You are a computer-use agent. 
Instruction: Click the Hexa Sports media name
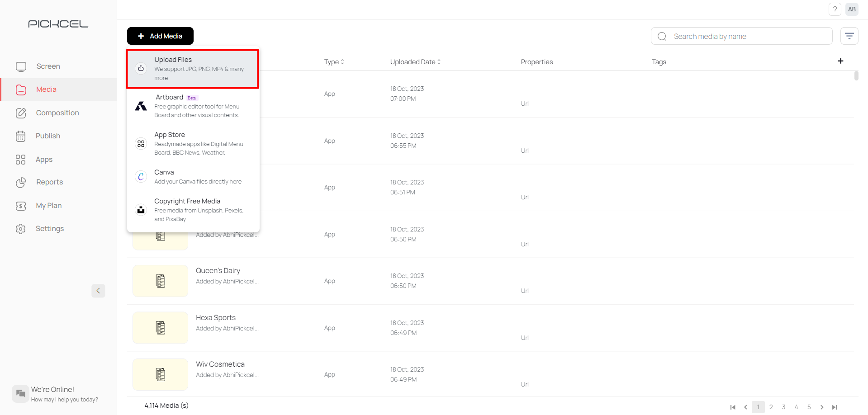click(216, 318)
